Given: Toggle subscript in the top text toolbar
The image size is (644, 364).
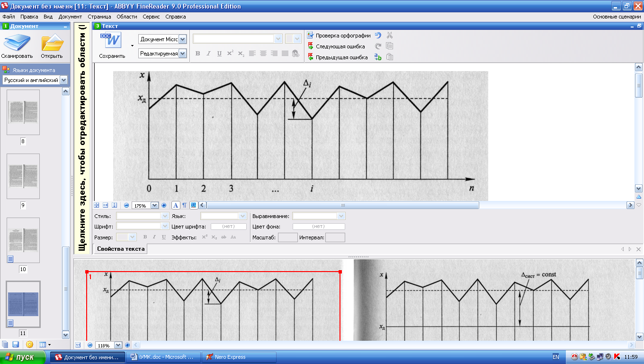Looking at the screenshot, I should pos(241,54).
